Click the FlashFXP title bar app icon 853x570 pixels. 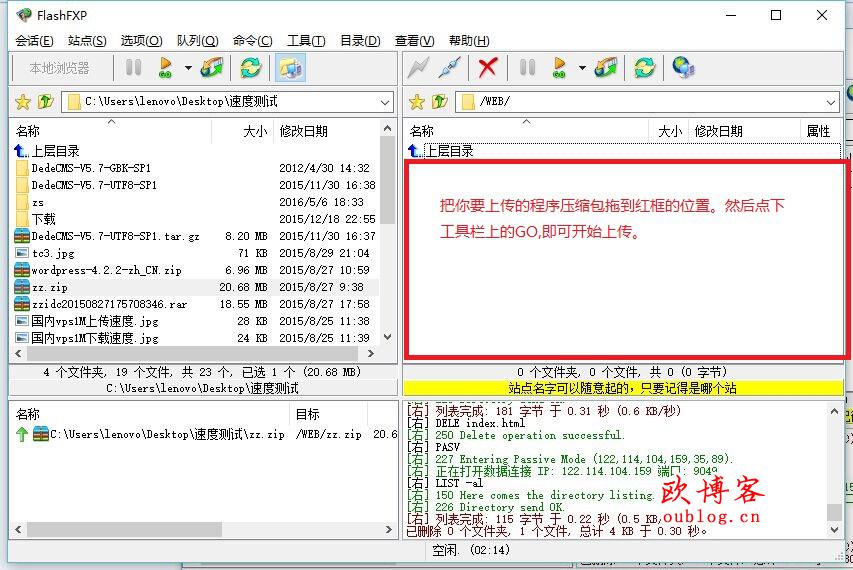point(23,15)
